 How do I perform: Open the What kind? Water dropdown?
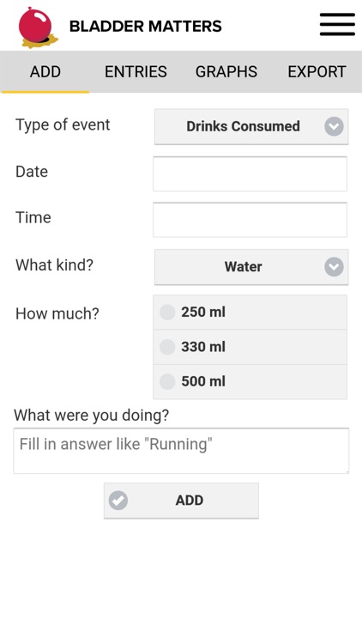251,267
